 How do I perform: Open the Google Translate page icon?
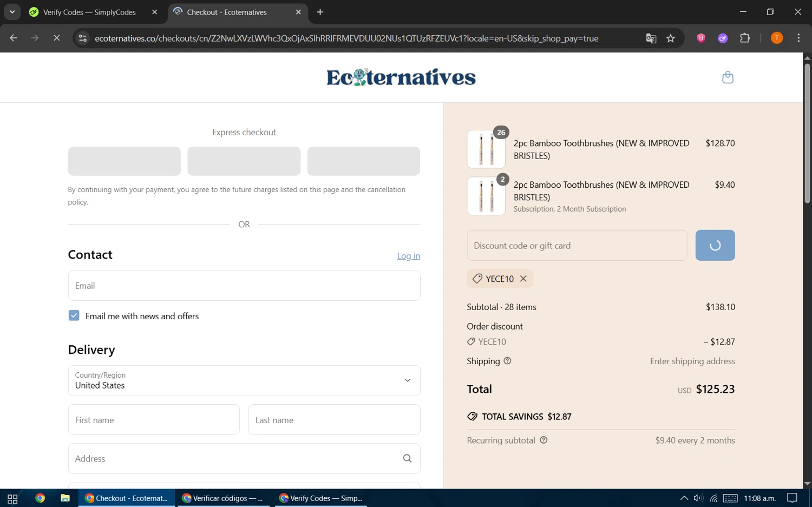click(651, 38)
